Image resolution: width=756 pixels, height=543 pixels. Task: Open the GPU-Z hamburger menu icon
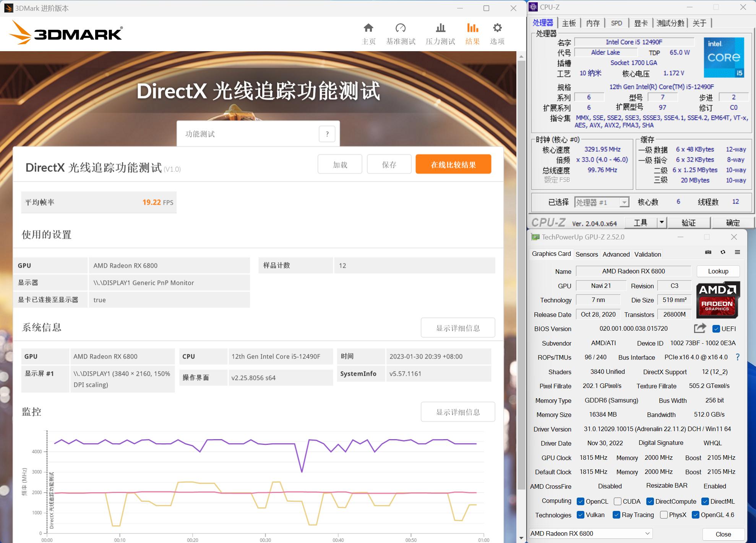tap(738, 252)
